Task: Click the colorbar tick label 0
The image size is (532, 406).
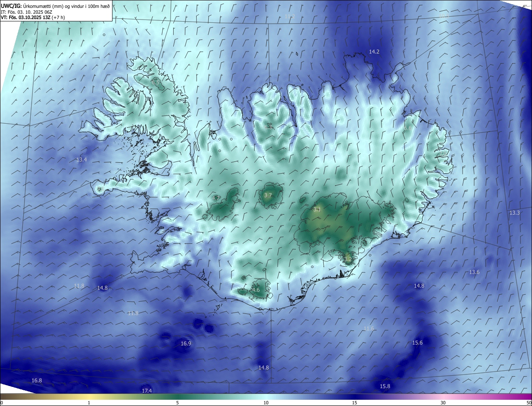Action: pyautogui.click(x=2, y=403)
